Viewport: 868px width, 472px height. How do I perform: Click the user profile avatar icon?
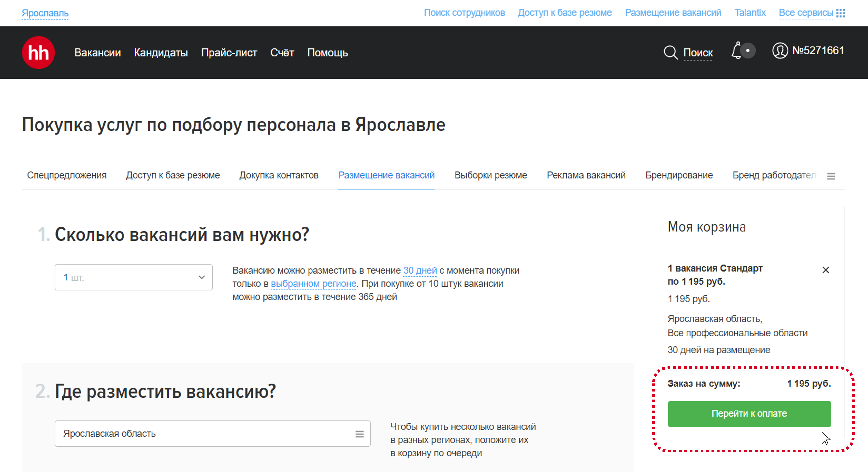[780, 51]
